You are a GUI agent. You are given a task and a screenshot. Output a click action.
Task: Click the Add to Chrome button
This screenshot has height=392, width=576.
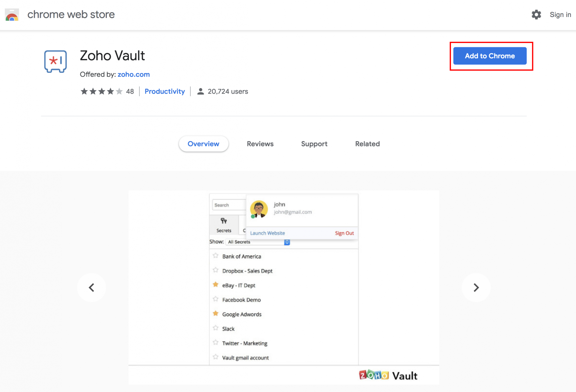490,56
